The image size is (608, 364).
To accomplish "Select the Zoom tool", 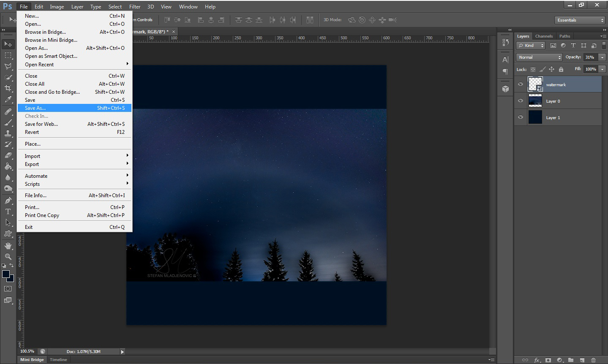I will click(8, 257).
